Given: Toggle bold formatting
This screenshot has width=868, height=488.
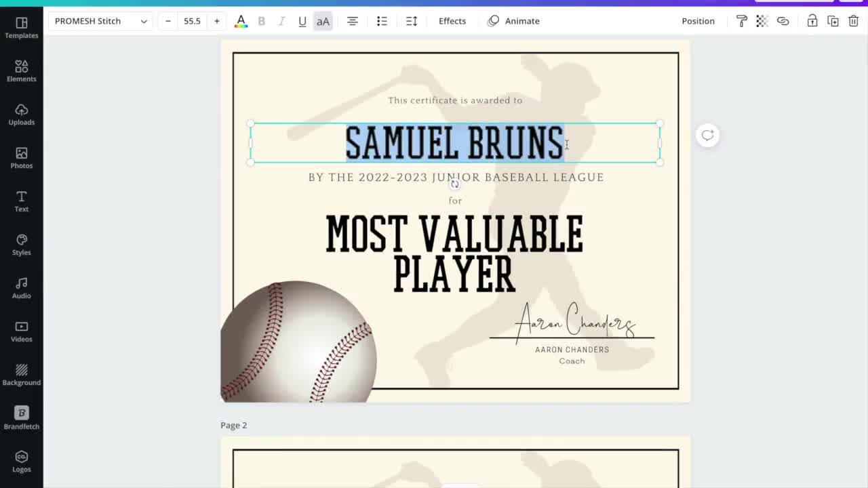Looking at the screenshot, I should click(x=261, y=21).
